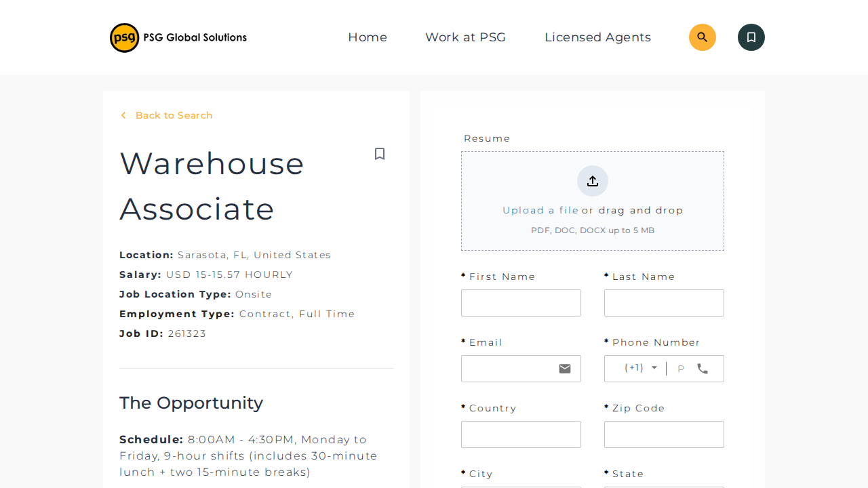Focus the Email input field

pos(521,369)
